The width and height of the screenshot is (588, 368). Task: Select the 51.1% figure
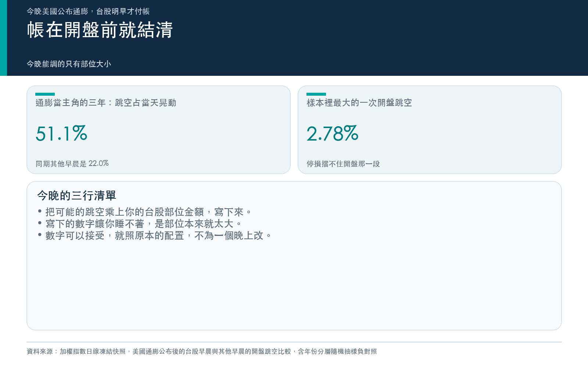(x=61, y=133)
